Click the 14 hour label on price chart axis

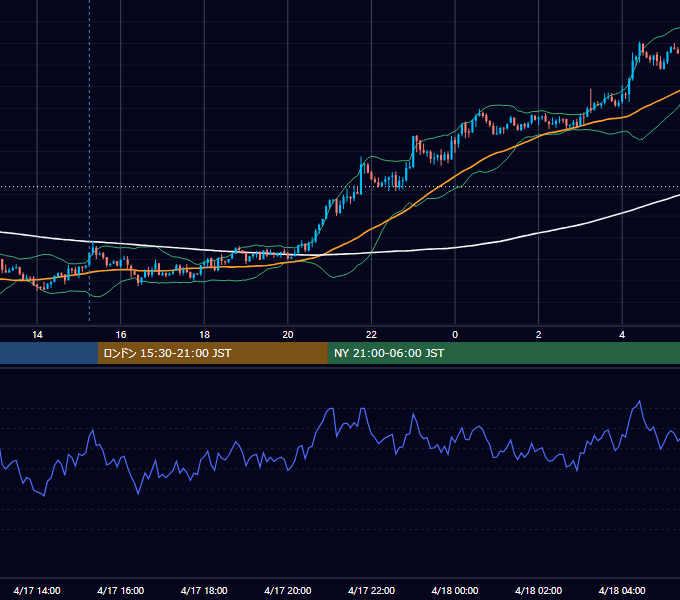pyautogui.click(x=37, y=335)
